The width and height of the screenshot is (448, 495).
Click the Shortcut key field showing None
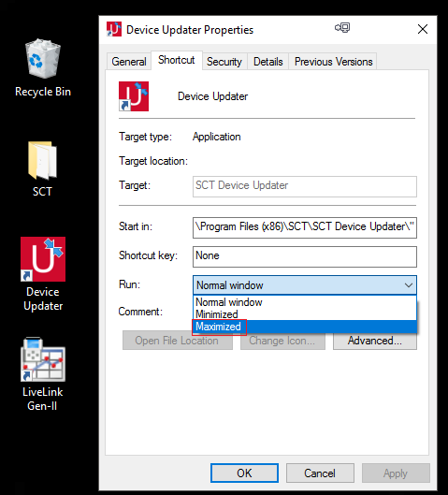tap(305, 256)
